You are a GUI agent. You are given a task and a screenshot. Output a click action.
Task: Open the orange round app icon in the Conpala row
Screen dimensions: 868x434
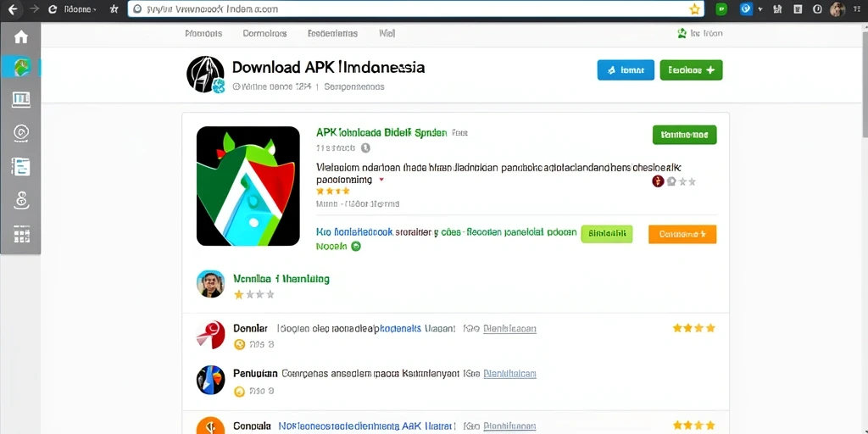(210, 426)
